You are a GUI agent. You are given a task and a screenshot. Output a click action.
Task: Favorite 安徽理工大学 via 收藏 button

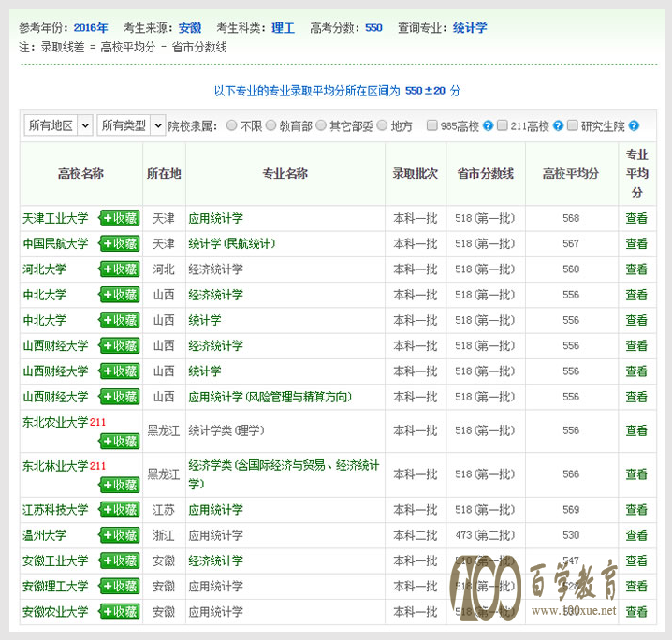(x=120, y=586)
